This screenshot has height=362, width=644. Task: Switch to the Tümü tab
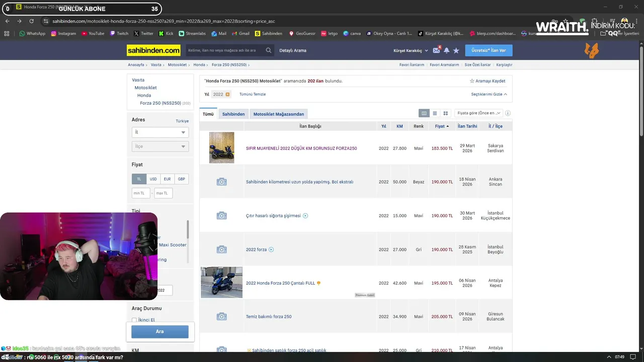tap(208, 114)
